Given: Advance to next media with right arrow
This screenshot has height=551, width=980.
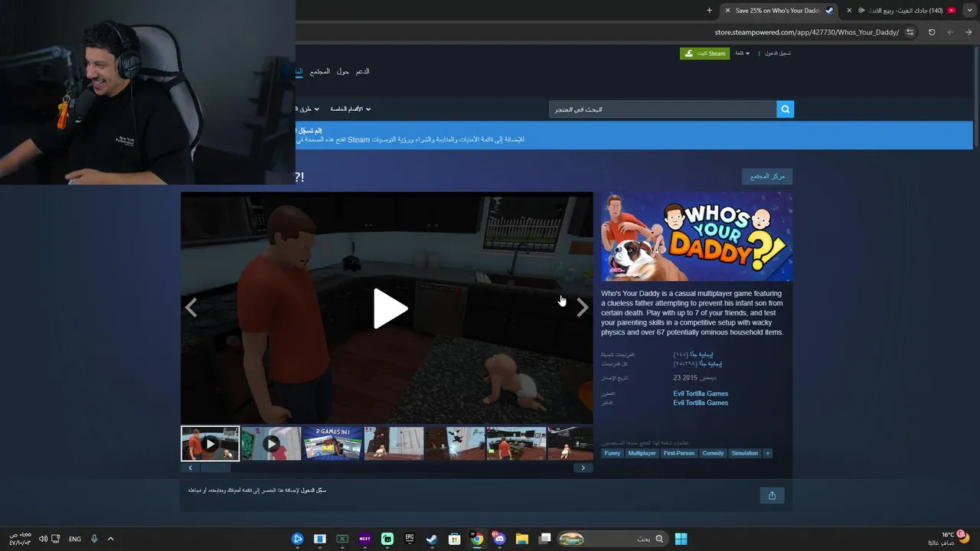Looking at the screenshot, I should click(x=583, y=308).
